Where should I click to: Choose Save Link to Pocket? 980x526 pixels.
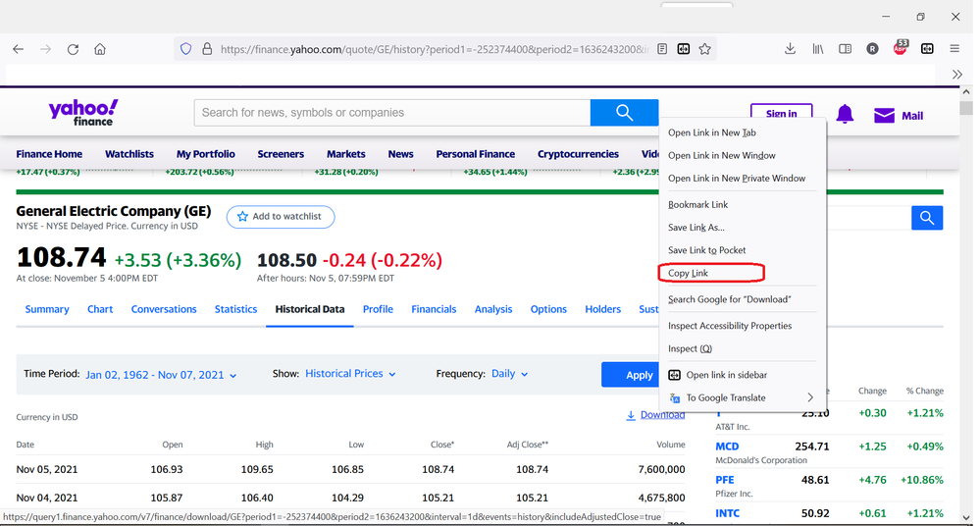707,250
